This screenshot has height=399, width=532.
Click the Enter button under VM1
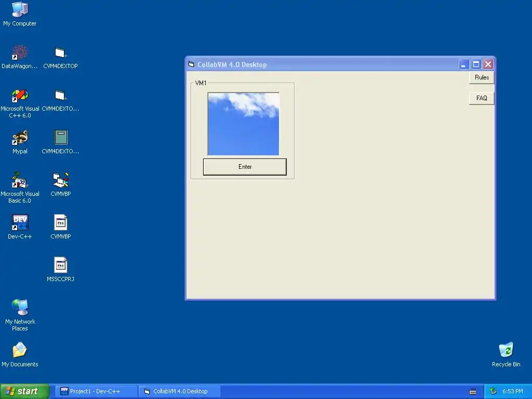pos(245,167)
